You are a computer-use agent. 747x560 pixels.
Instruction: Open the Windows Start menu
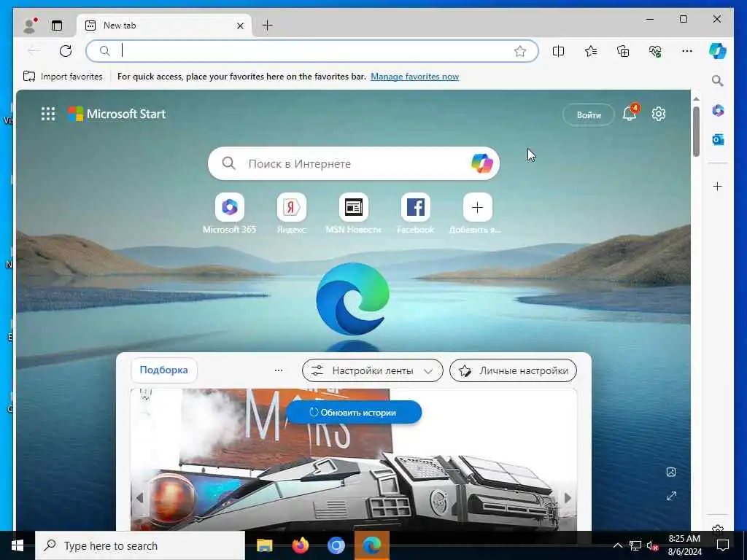pos(18,545)
